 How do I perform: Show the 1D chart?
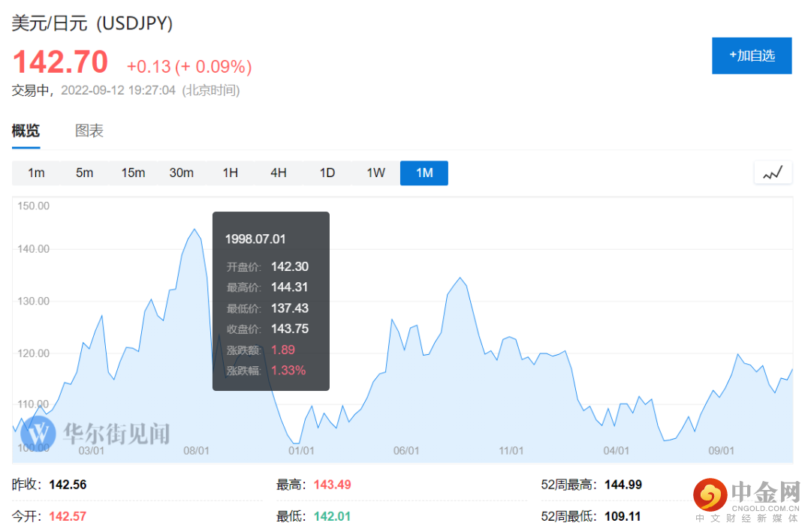327,173
